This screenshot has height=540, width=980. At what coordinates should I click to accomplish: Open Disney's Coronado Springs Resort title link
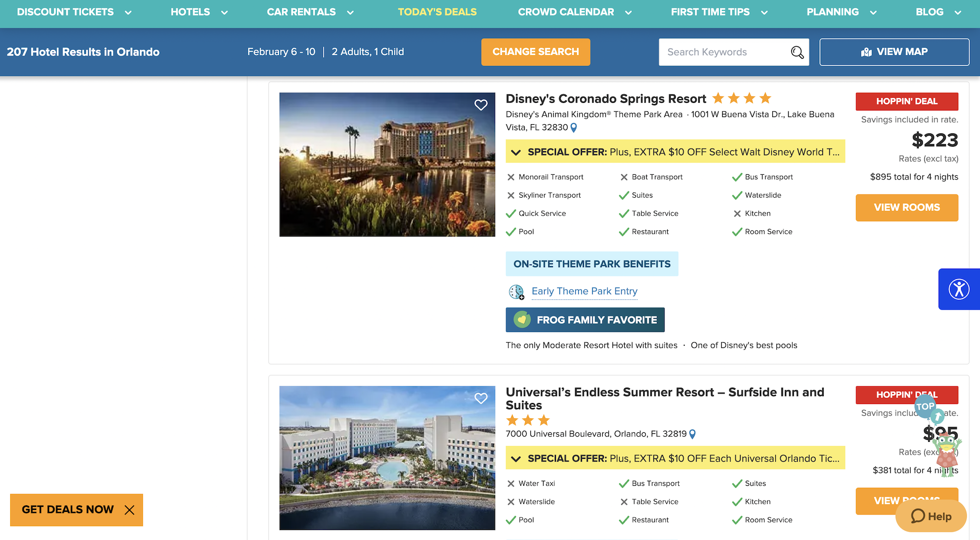click(606, 99)
